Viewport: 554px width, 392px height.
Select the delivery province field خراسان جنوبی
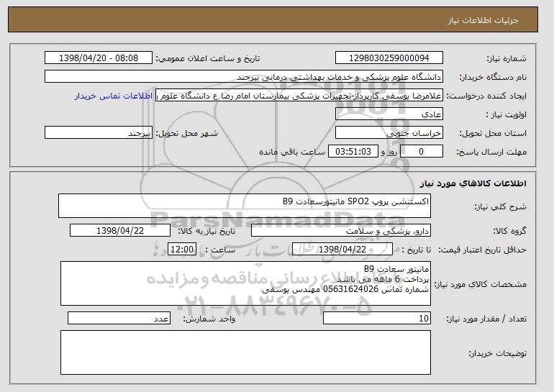click(x=389, y=133)
